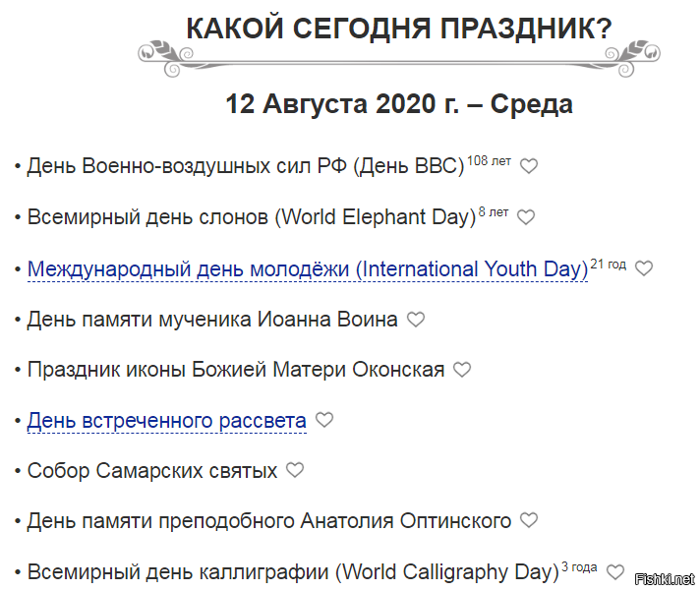Image resolution: width=700 pixels, height=591 pixels.
Task: Heart the День встреченного рассвета holiday
Action: 324,420
